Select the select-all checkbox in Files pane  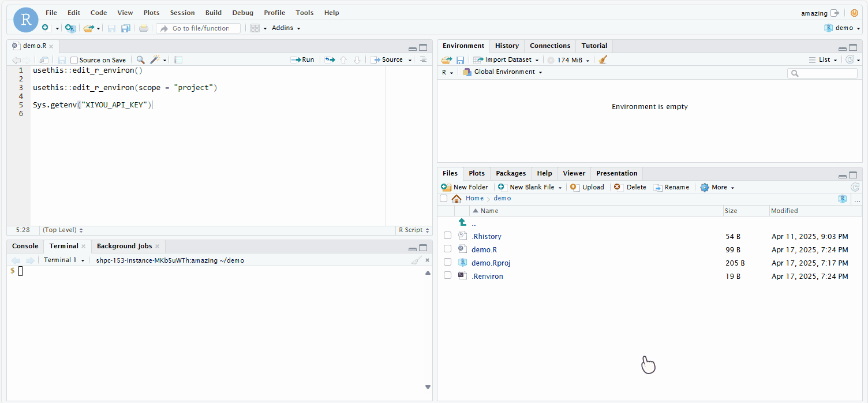tap(443, 197)
